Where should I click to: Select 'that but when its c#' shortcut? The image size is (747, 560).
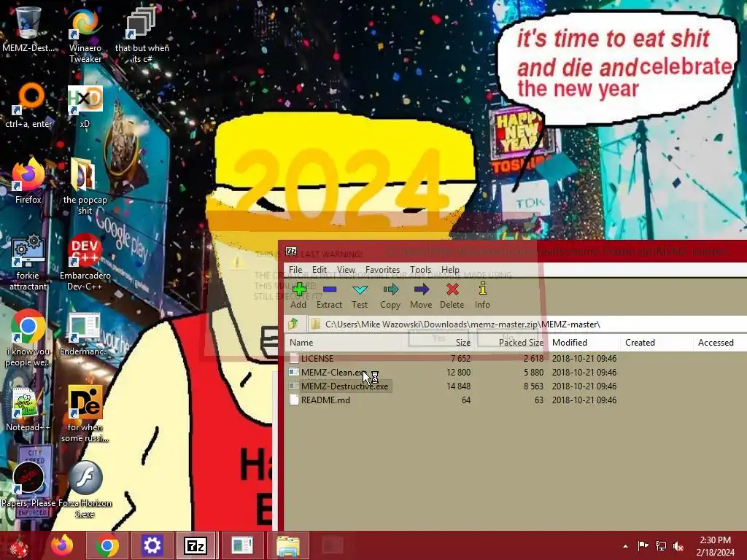tap(142, 36)
